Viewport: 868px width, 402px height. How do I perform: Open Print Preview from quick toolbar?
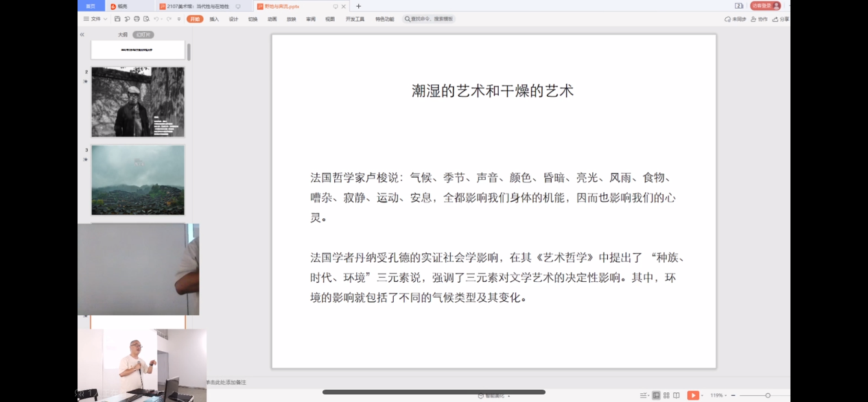pos(146,19)
